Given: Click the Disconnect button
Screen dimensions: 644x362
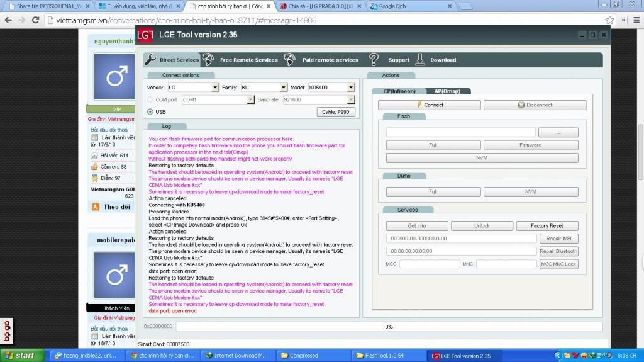Looking at the screenshot, I should pyautogui.click(x=535, y=105).
